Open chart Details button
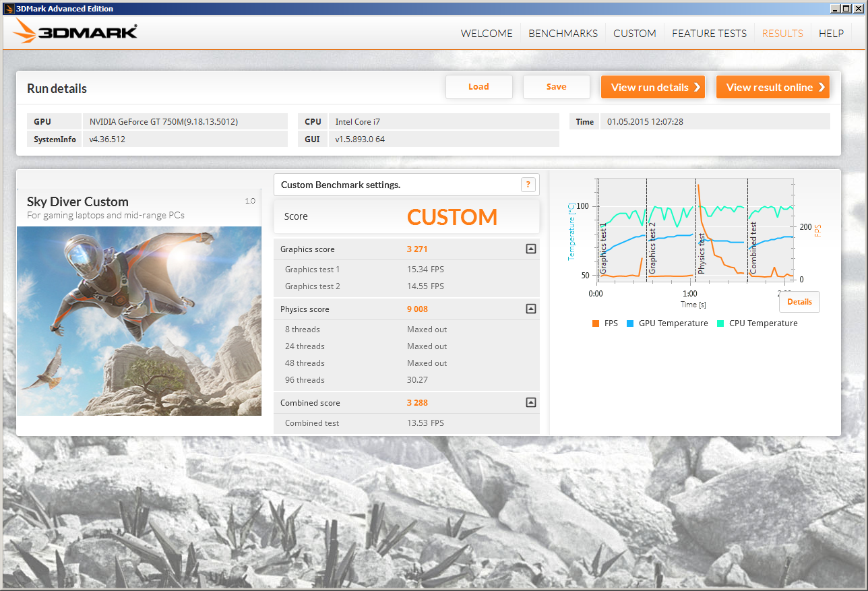Image resolution: width=868 pixels, height=591 pixels. [799, 302]
